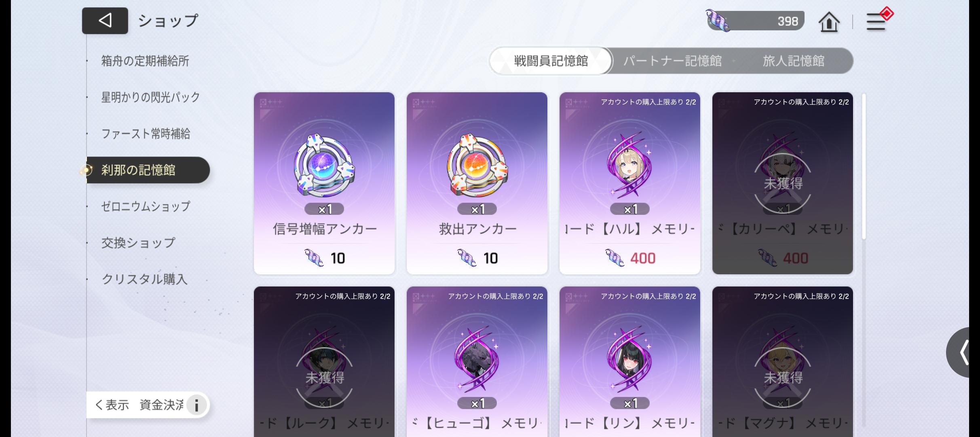This screenshot has width=980, height=437.
Task: Expand the side panel arrow at right edge
Action: pos(963,352)
